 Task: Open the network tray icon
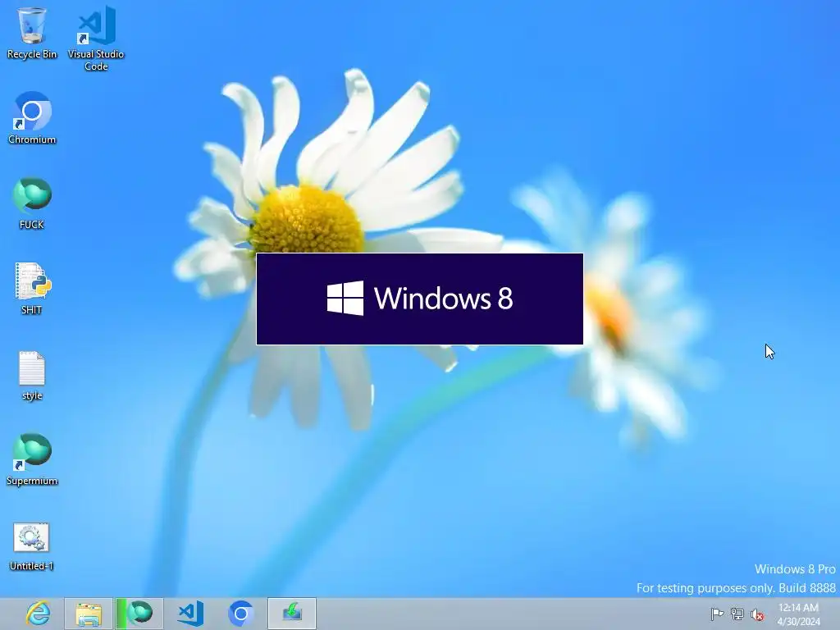tap(737, 614)
